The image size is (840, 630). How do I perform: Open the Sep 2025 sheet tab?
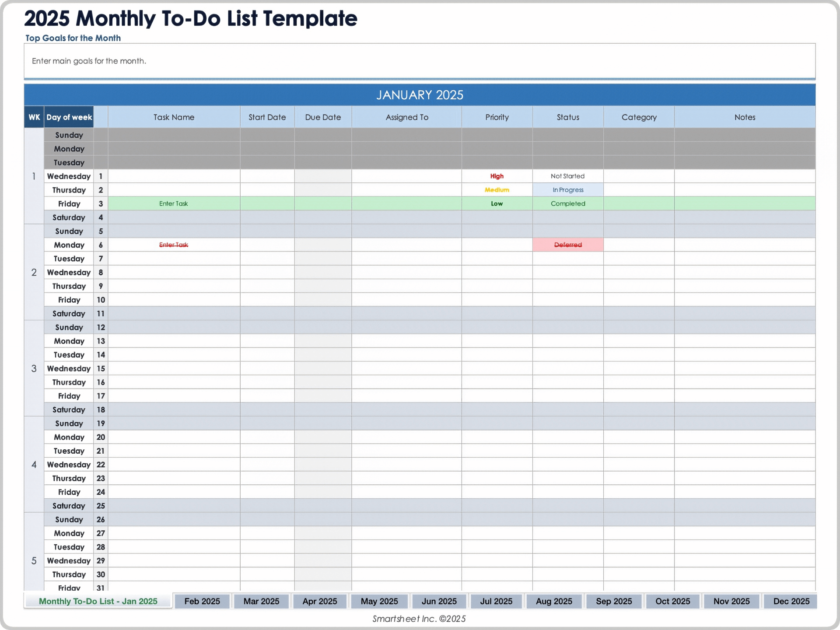click(613, 601)
